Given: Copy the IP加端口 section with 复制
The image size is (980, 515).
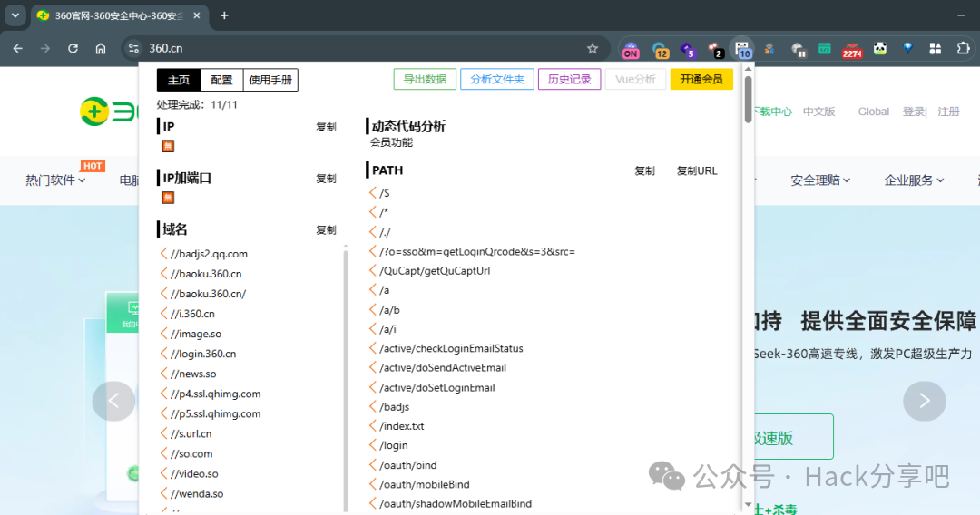Looking at the screenshot, I should (x=326, y=179).
